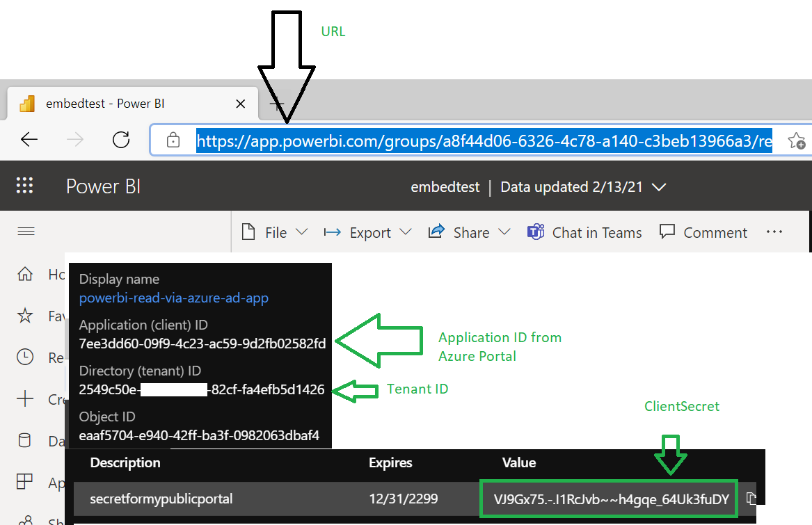812x525 pixels.
Task: Open Datasets cylinder icon in sidebar
Action: pos(24,440)
